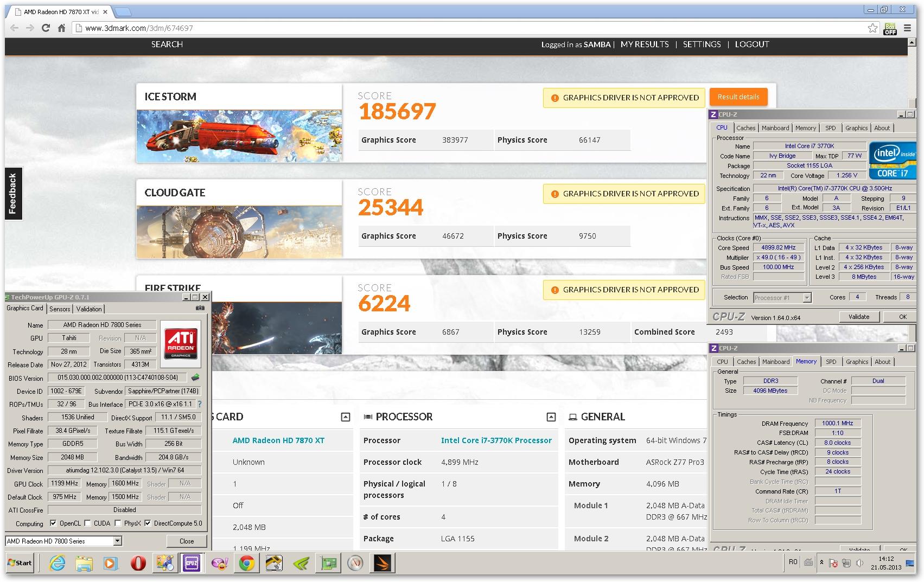
Task: Open the gauge dial taskbar icon
Action: [355, 564]
